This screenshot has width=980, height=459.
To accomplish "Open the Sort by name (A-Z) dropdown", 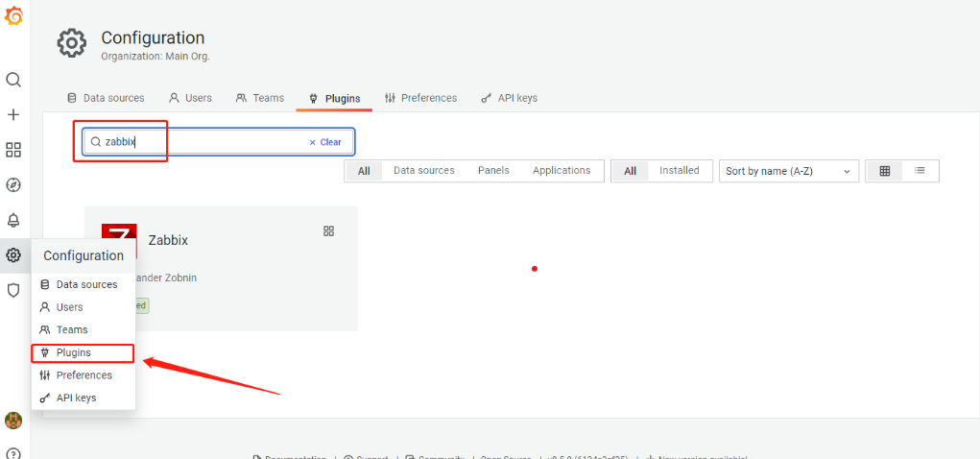I will tap(789, 171).
